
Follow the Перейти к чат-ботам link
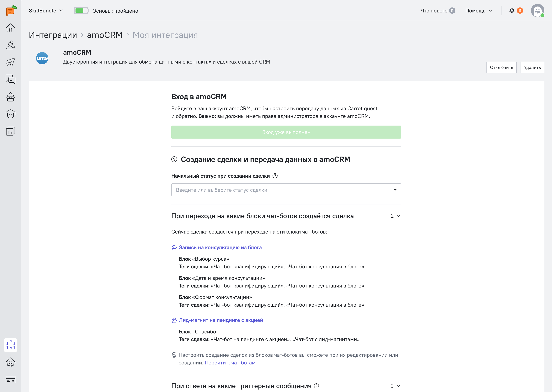pos(230,363)
